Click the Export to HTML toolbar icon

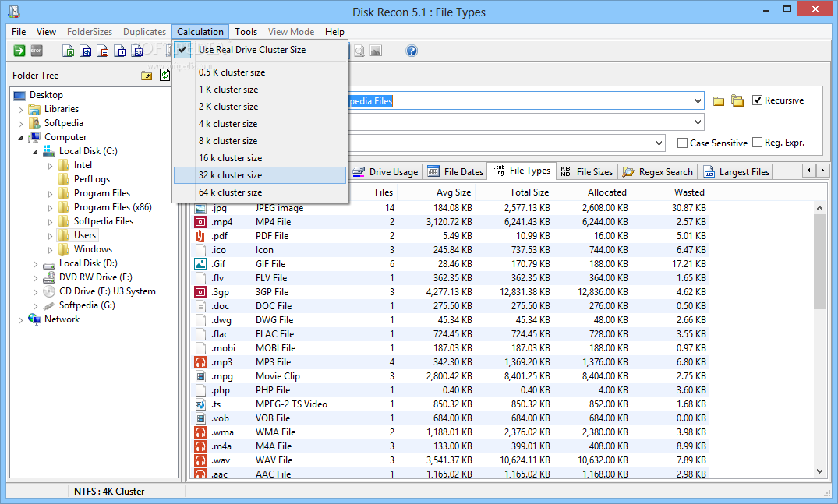point(86,51)
